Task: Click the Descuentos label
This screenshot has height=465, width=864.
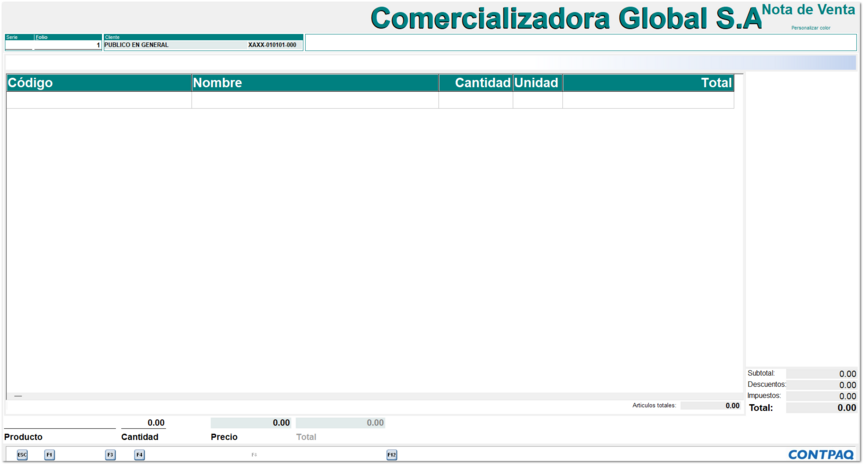Action: [x=766, y=385]
